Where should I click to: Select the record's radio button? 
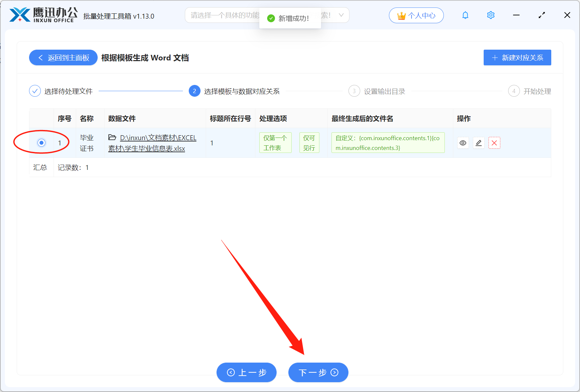pos(41,143)
